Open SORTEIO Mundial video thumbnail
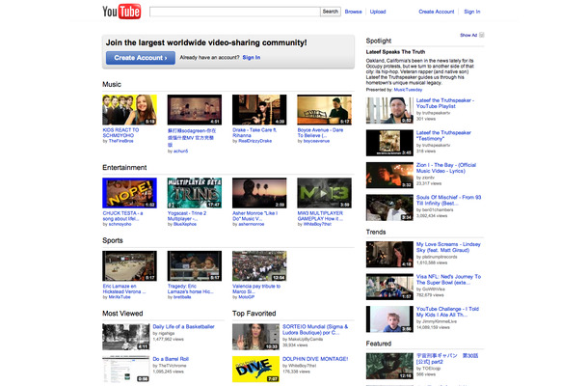 [x=255, y=337]
